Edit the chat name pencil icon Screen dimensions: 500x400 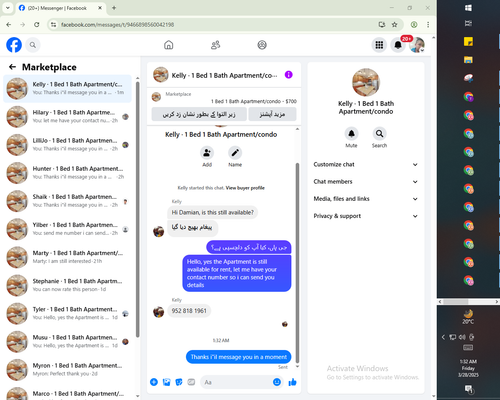point(235,153)
